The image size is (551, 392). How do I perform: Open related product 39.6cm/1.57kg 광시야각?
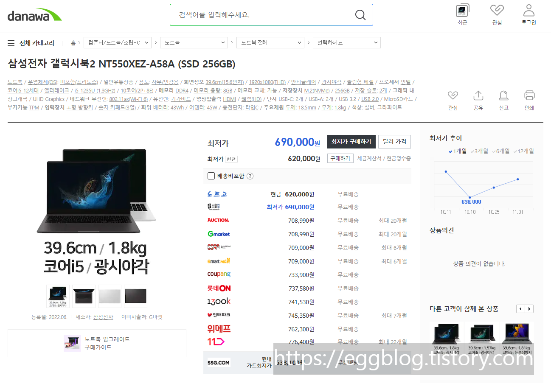(482, 338)
